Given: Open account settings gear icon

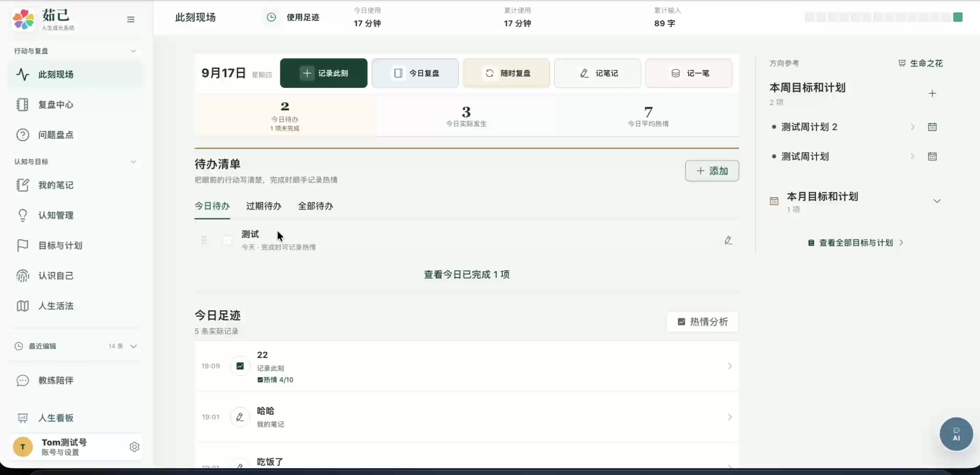Looking at the screenshot, I should pyautogui.click(x=135, y=447).
